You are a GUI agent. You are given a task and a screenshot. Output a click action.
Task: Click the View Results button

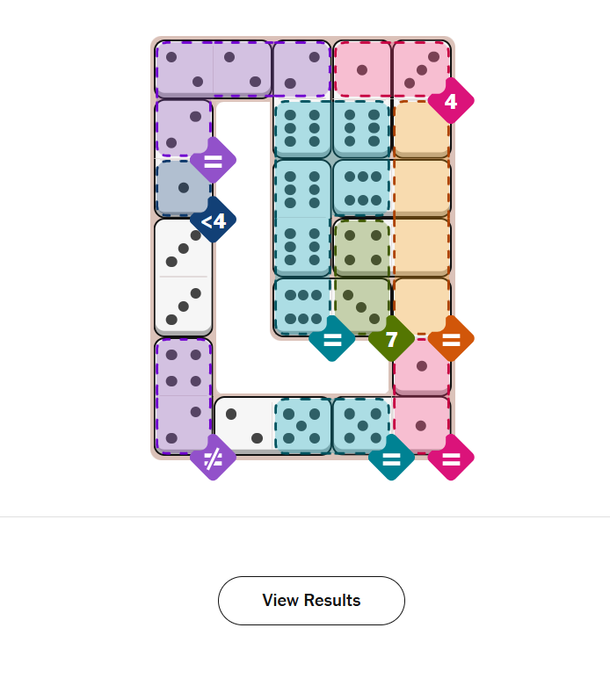tap(311, 601)
